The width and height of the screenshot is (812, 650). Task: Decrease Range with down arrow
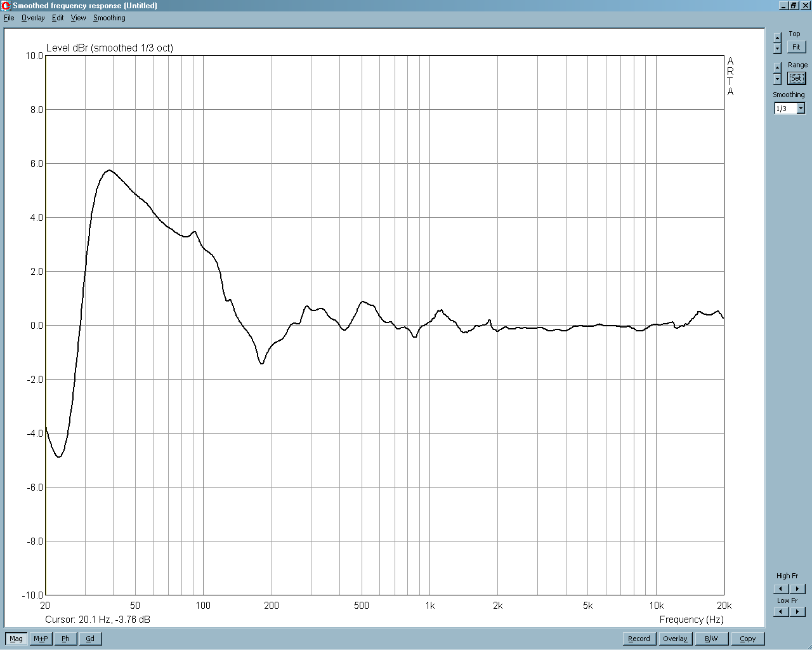[778, 79]
